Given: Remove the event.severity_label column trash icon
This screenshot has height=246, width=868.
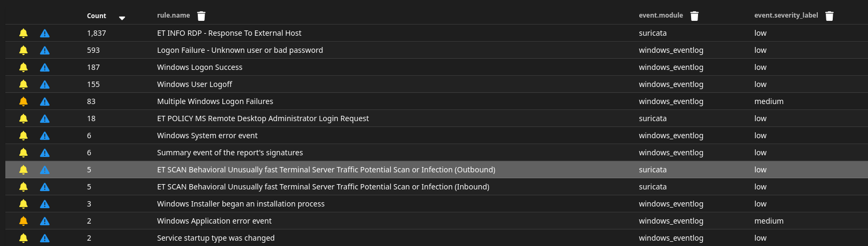Looking at the screenshot, I should (x=829, y=16).
